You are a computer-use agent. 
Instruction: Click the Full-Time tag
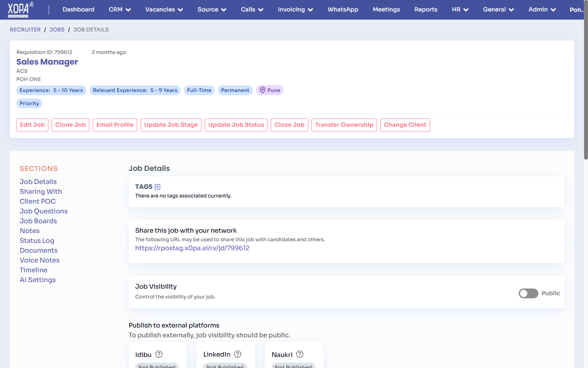199,90
